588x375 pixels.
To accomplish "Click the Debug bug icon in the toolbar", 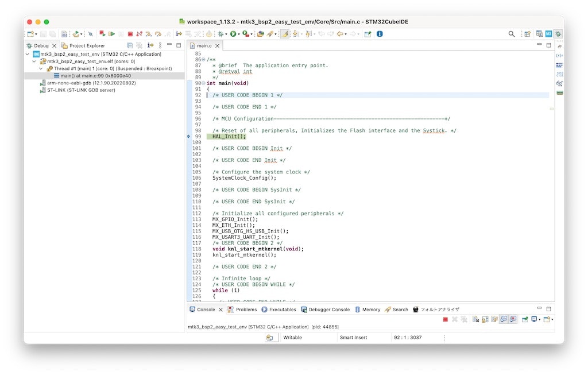I will pos(220,34).
